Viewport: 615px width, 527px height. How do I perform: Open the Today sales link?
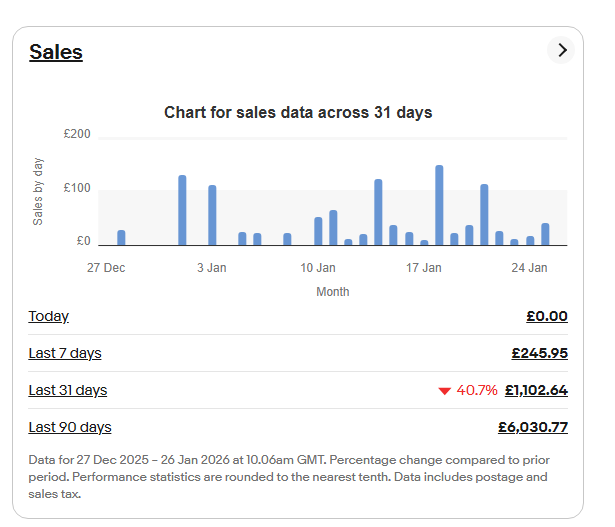pyautogui.click(x=49, y=316)
